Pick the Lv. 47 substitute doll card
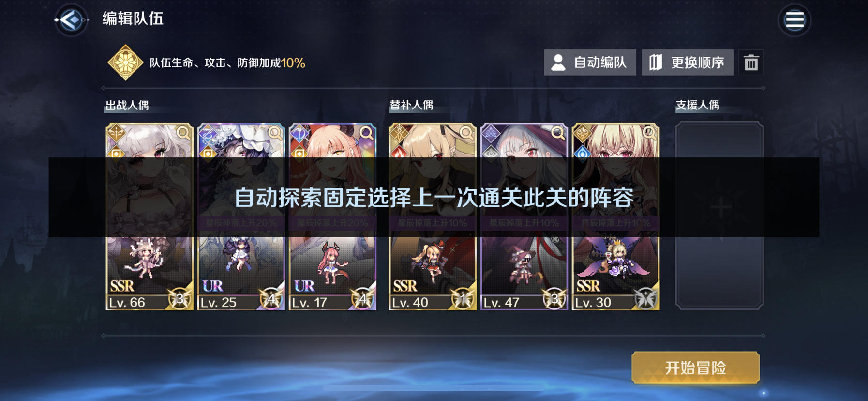Screen dimensions: 868x401 pos(524,216)
